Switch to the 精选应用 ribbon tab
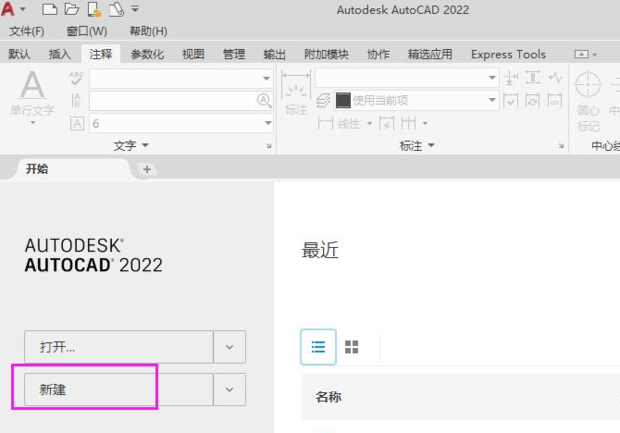Image resolution: width=620 pixels, height=433 pixels. pos(430,54)
